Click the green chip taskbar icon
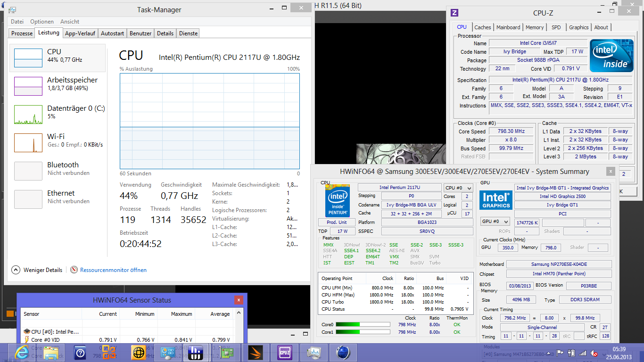644x362 pixels. [226, 352]
